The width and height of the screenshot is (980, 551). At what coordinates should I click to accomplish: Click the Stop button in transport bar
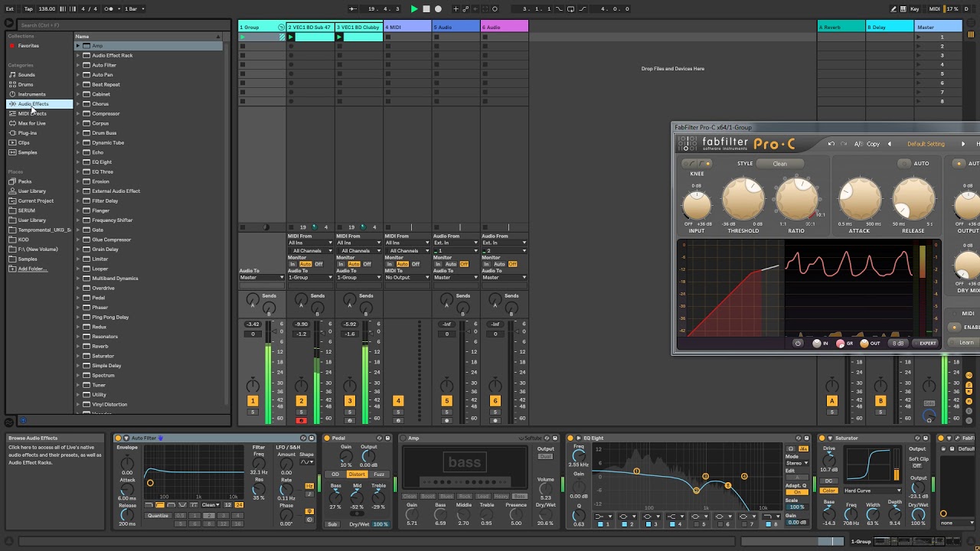(x=426, y=9)
